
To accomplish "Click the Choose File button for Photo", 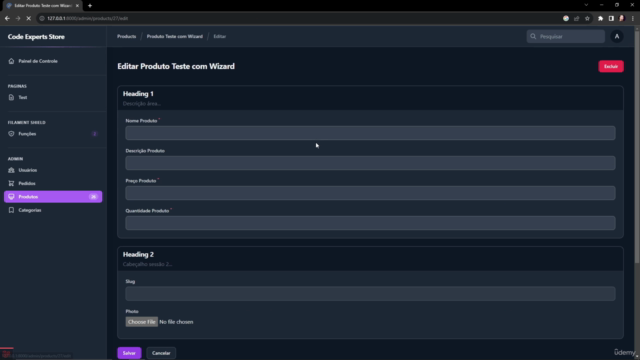I will click(142, 322).
